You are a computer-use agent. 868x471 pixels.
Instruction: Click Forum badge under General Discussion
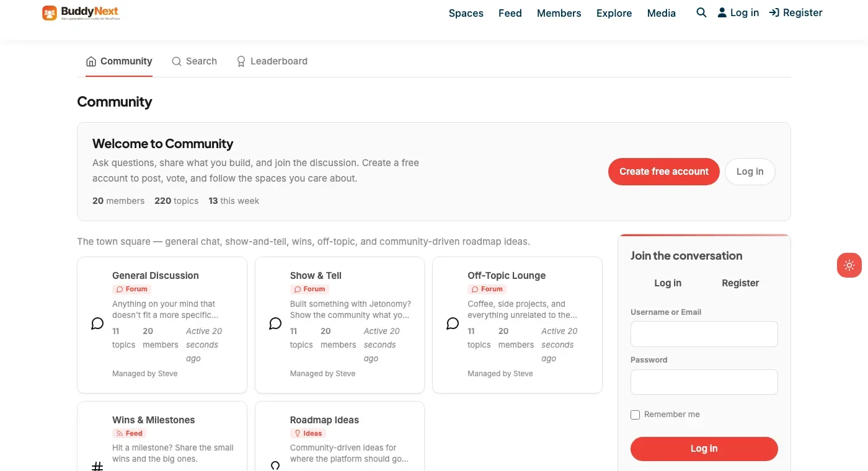[x=132, y=289]
